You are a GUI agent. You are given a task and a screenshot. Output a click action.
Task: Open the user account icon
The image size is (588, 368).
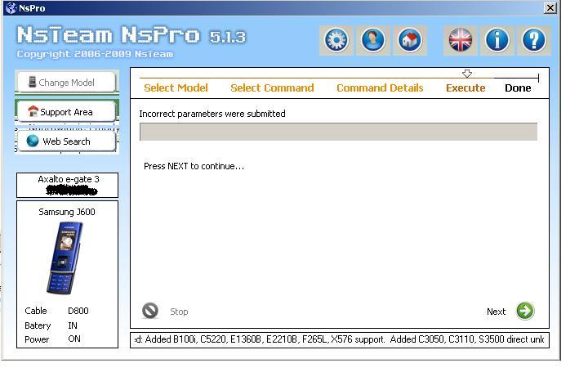(372, 40)
